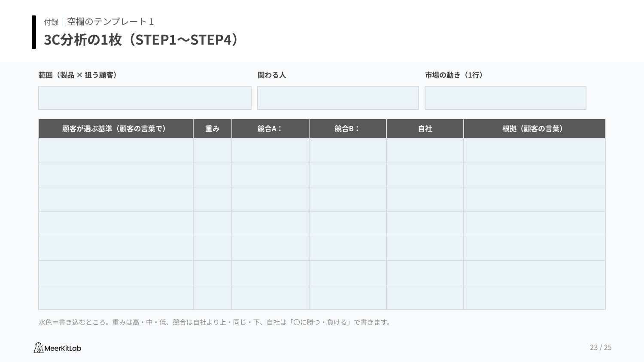The height and width of the screenshot is (362, 644).
Task: Click the 市場の動き（1行） input box
Action: click(x=505, y=98)
